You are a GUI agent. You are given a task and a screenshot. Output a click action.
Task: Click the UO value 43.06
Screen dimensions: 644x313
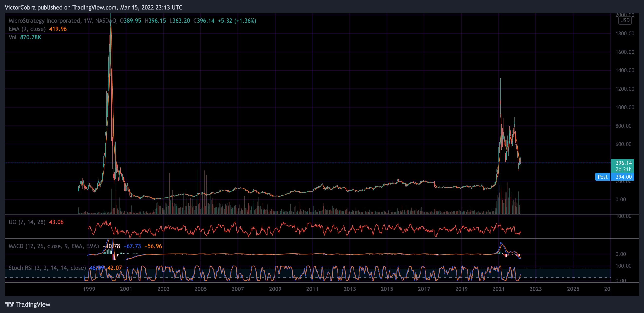point(56,222)
